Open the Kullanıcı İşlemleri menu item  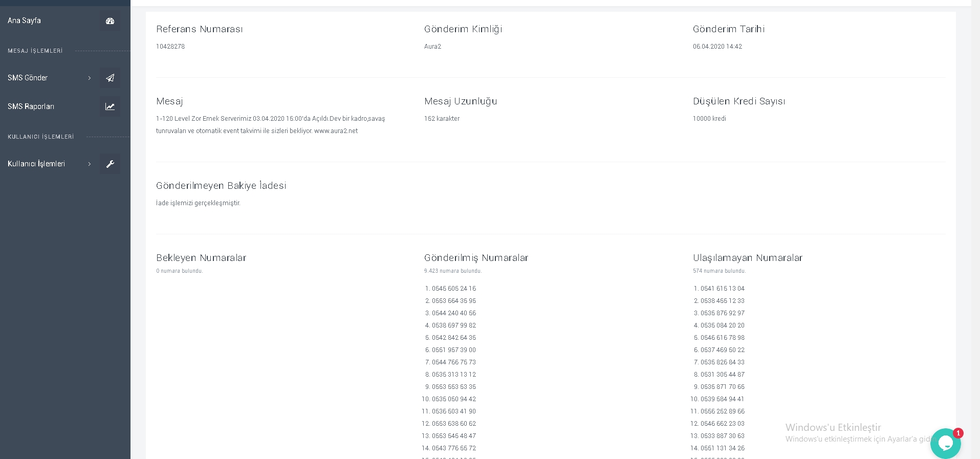[x=36, y=164]
